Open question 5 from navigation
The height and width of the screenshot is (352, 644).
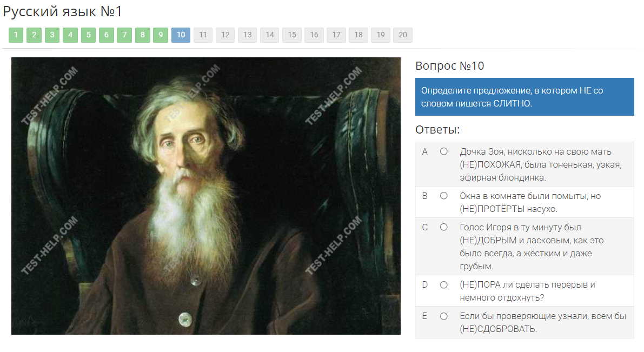pos(88,35)
